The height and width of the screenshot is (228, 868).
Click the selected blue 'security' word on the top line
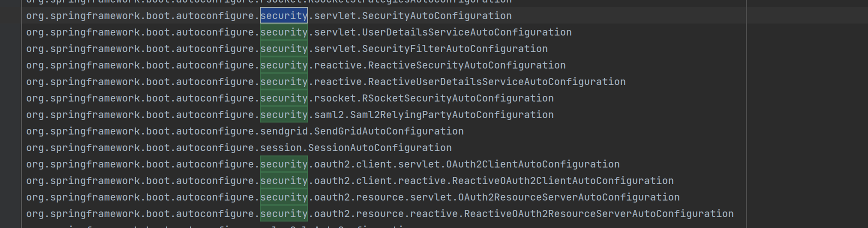pos(284,16)
